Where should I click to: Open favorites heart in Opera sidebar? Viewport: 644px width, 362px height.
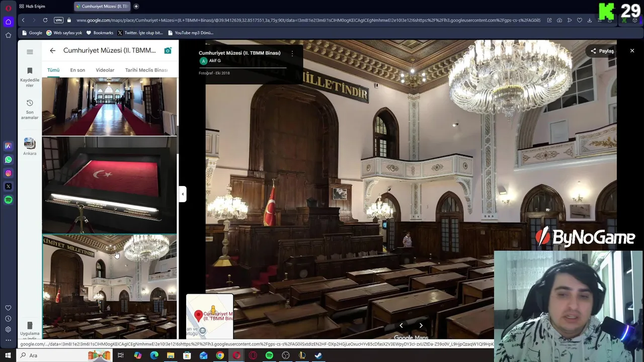(8, 308)
